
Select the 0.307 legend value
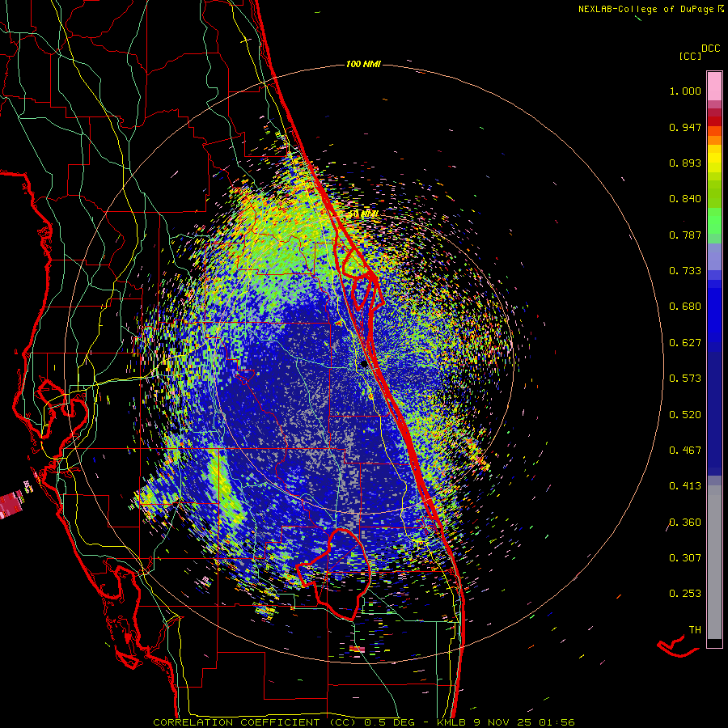(685, 558)
